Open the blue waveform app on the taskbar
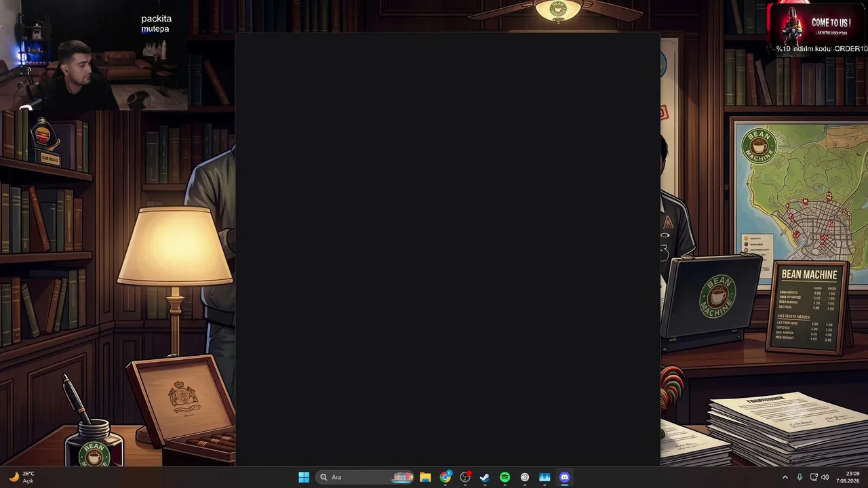This screenshot has height=488, width=868. [545, 477]
